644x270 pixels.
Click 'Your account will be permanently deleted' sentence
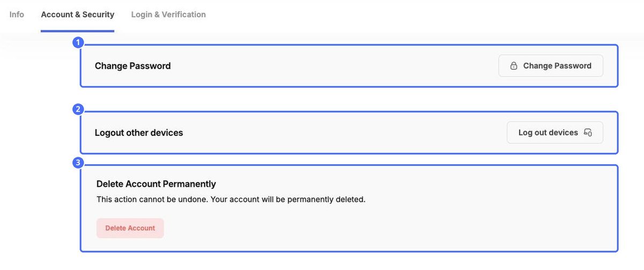(288, 199)
